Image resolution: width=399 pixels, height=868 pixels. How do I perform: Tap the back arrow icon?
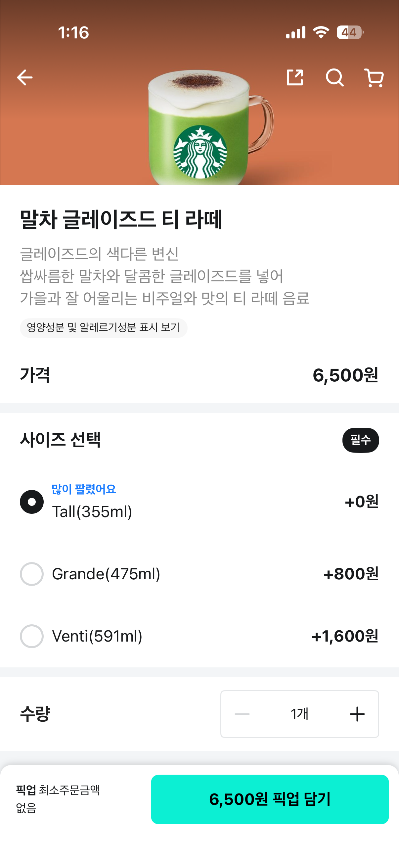tap(24, 77)
